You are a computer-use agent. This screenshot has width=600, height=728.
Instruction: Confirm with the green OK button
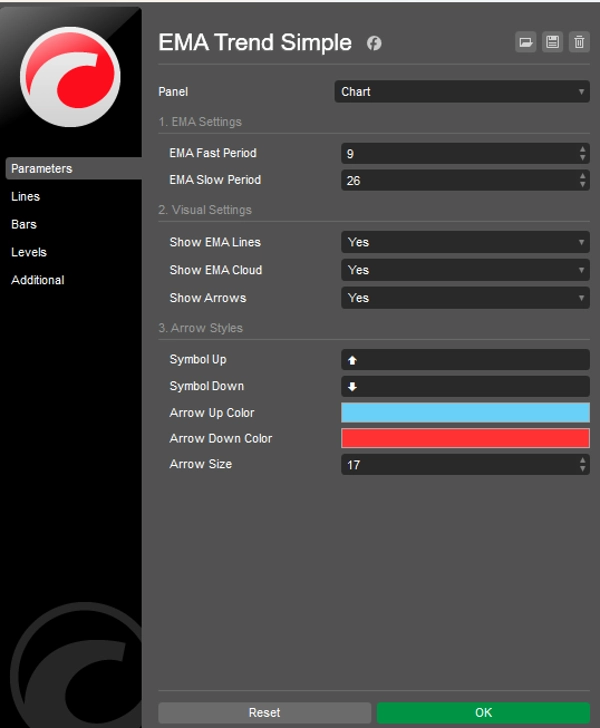[483, 712]
